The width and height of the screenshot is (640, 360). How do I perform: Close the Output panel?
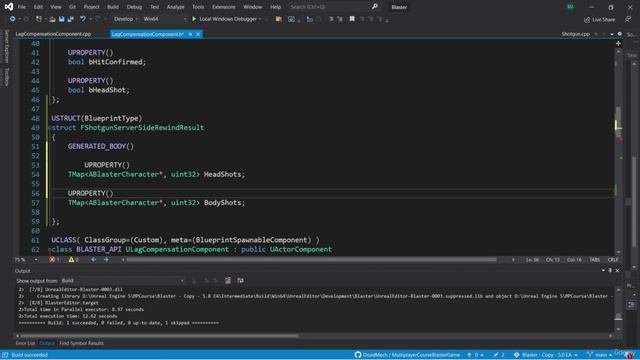coord(617,270)
